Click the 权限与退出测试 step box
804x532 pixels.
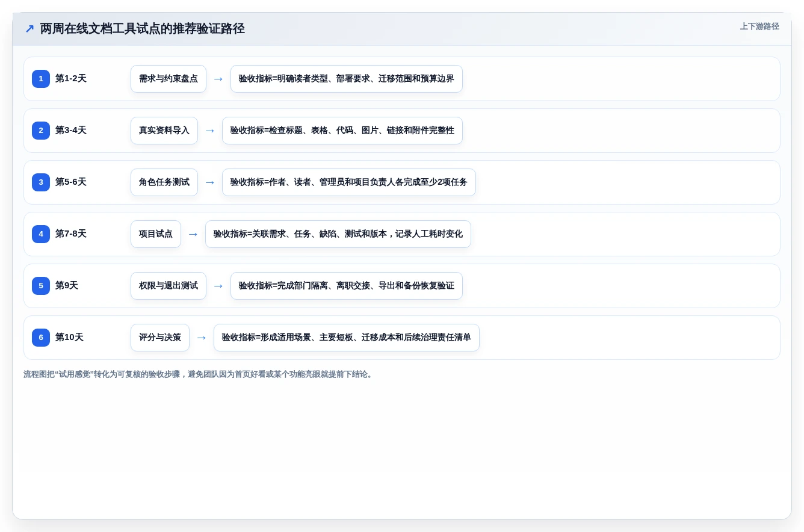tap(169, 286)
